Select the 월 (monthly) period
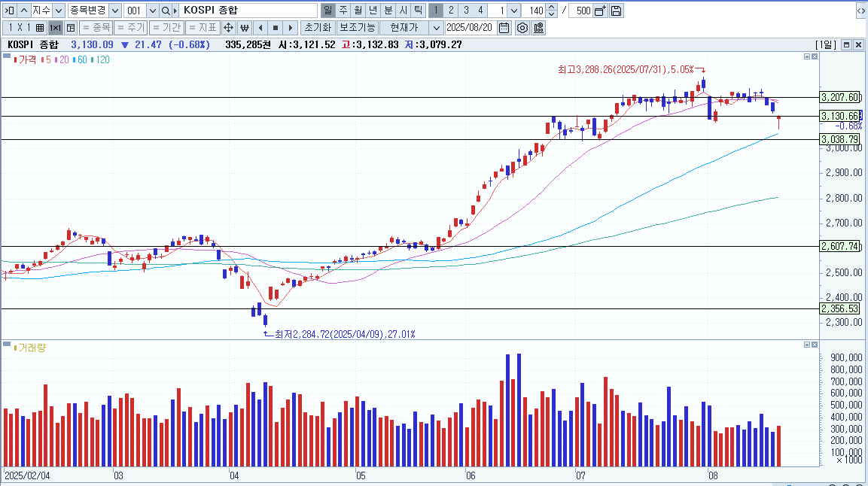The height and width of the screenshot is (486, 868). pos(358,11)
